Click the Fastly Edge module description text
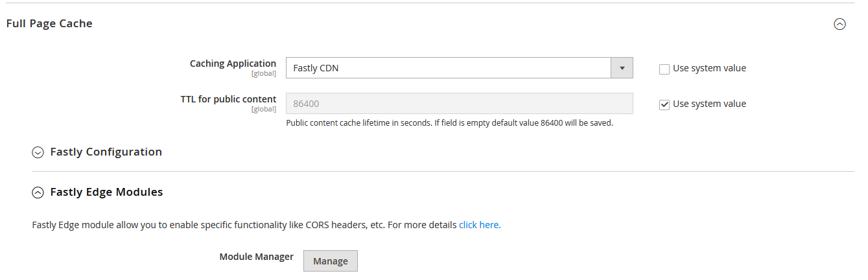Screen dimensions: 868x280 tap(244, 225)
